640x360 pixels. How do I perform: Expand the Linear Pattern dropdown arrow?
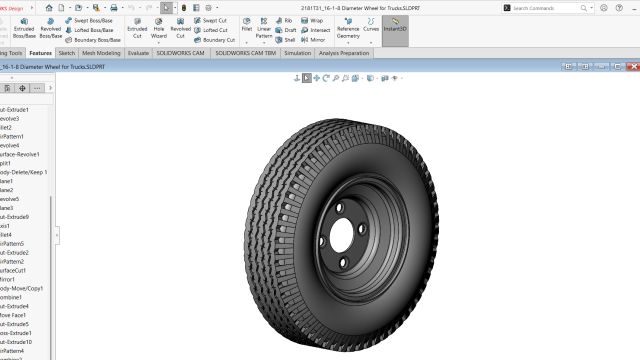click(x=264, y=43)
